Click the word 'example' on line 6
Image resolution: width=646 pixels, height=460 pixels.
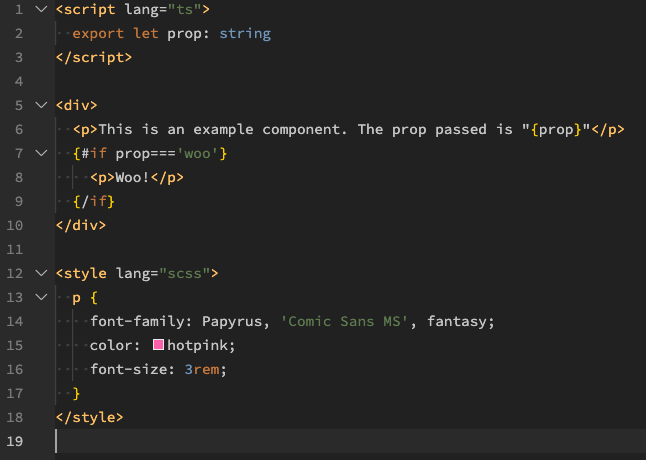[223, 129]
